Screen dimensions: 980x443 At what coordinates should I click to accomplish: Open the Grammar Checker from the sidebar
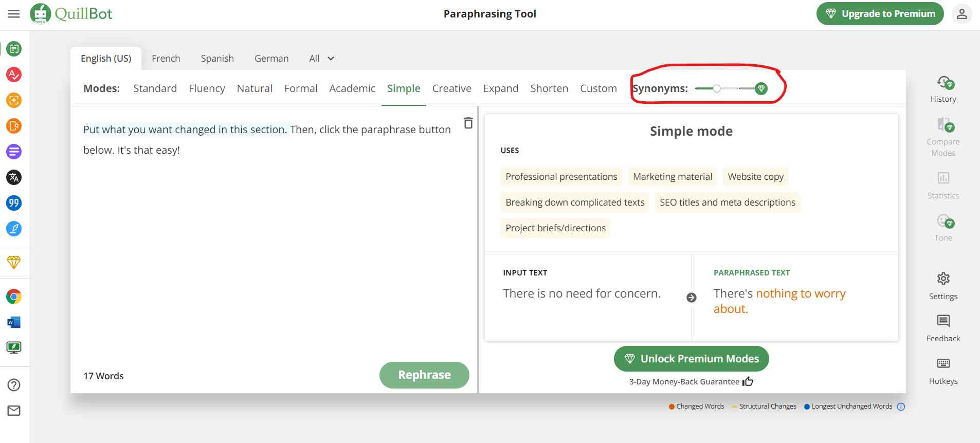point(14,75)
